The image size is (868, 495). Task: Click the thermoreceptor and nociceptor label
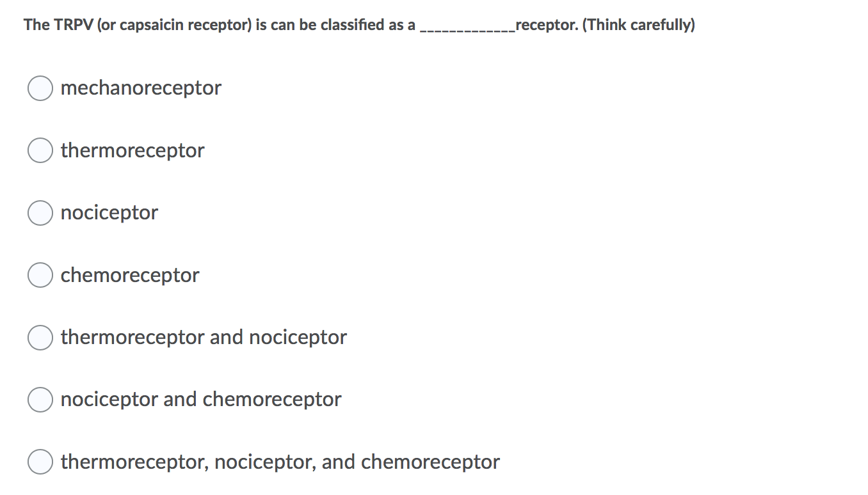pos(203,337)
